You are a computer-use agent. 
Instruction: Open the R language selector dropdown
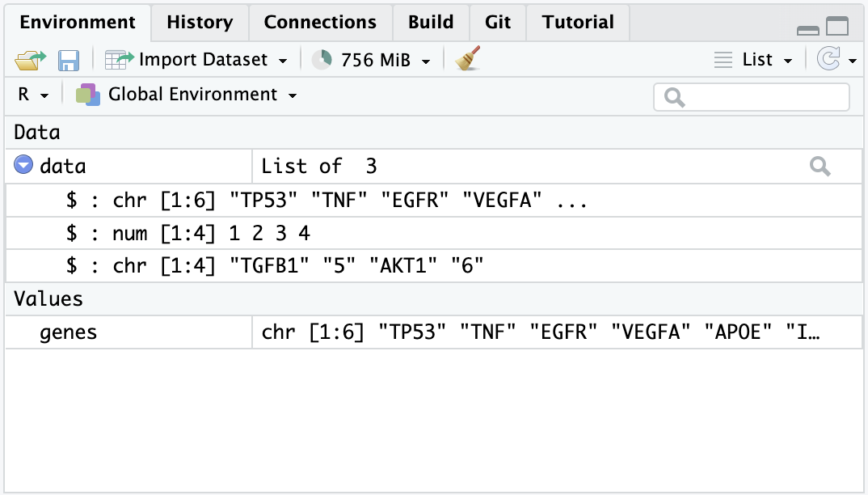pyautogui.click(x=32, y=95)
